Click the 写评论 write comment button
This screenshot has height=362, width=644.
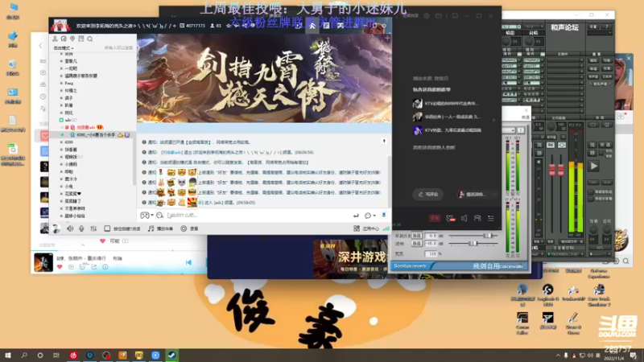click(427, 195)
